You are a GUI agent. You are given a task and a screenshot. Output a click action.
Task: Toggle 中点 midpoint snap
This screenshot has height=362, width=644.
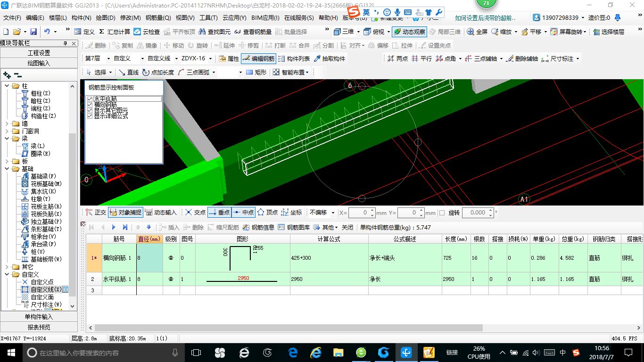point(243,213)
